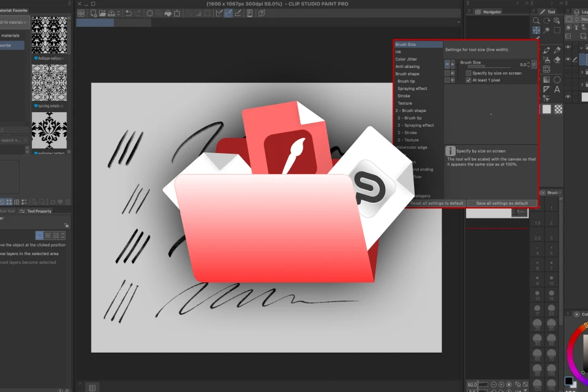Open Brush Size dynamics dropdown button
This screenshot has height=392, width=588.
click(534, 64)
